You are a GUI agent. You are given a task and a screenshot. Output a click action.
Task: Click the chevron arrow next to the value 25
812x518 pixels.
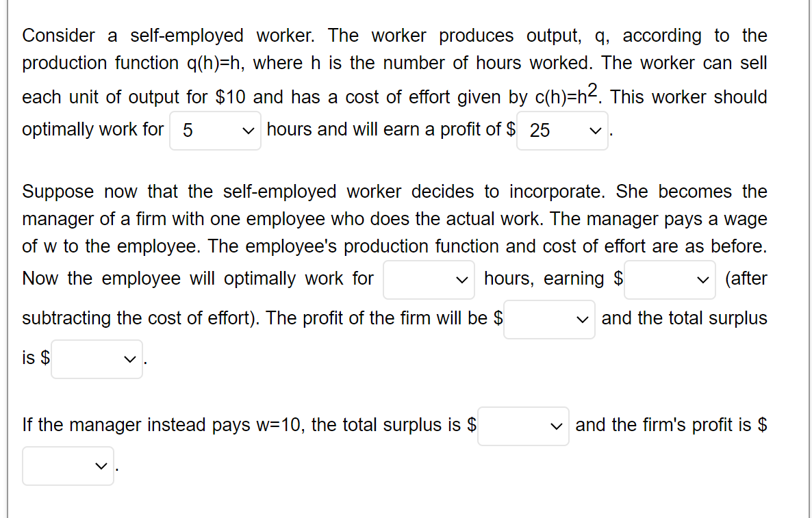coord(596,130)
